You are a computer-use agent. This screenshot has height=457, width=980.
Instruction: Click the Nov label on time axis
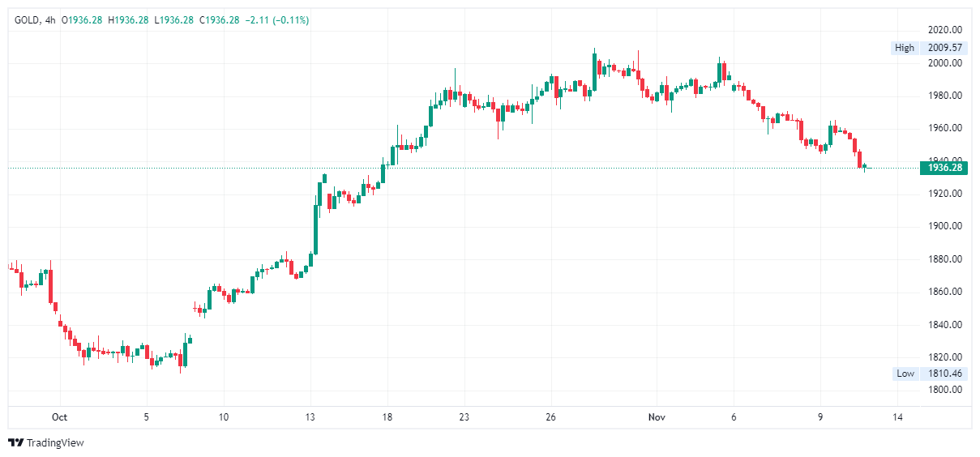657,417
